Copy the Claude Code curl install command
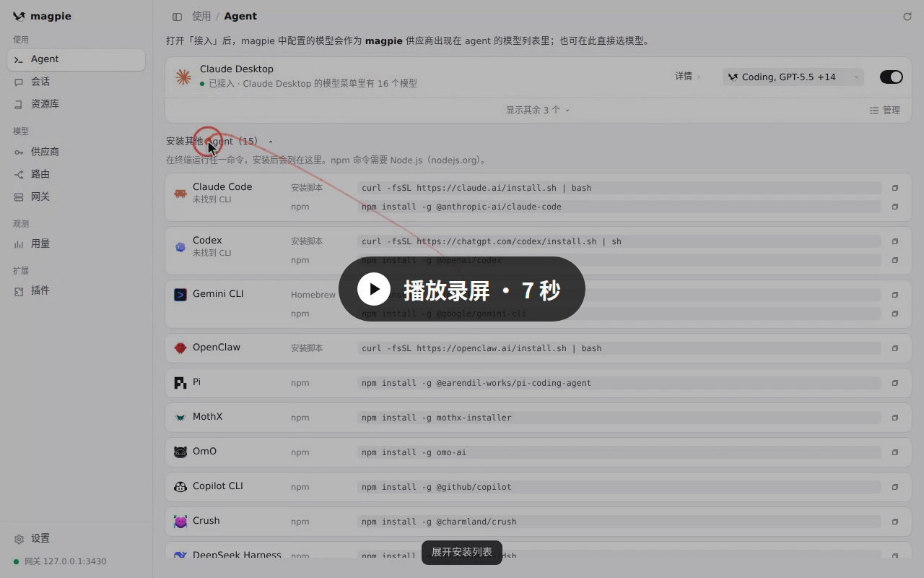This screenshot has width=924, height=578. 894,188
